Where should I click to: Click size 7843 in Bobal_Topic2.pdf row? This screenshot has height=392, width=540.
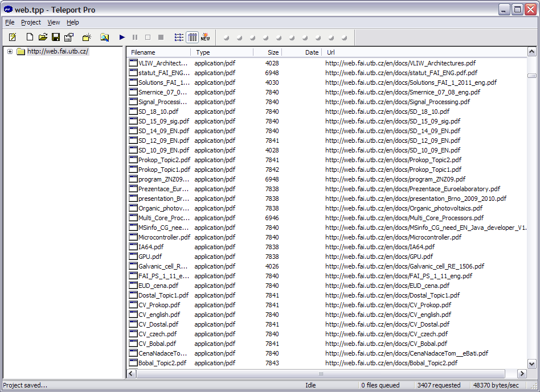(272, 363)
